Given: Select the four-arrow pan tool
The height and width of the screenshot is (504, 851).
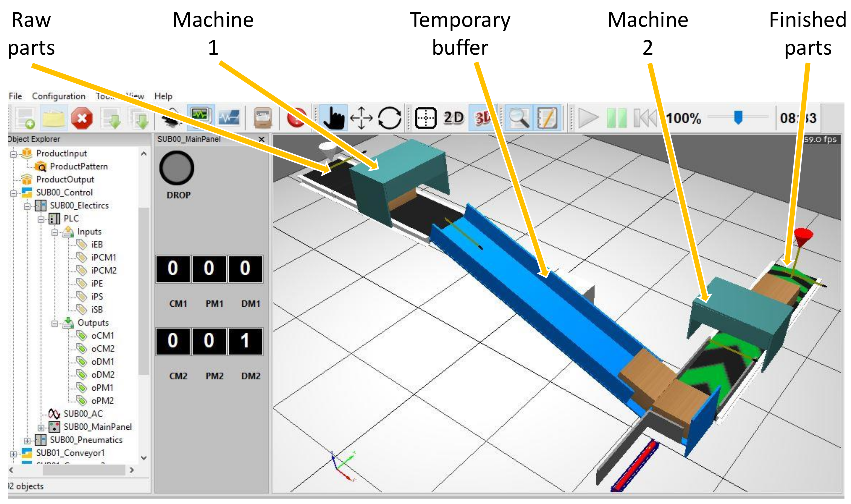Looking at the screenshot, I should pos(361,118).
